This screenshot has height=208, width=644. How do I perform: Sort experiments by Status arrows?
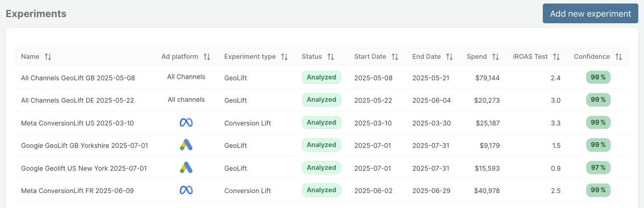pos(331,57)
